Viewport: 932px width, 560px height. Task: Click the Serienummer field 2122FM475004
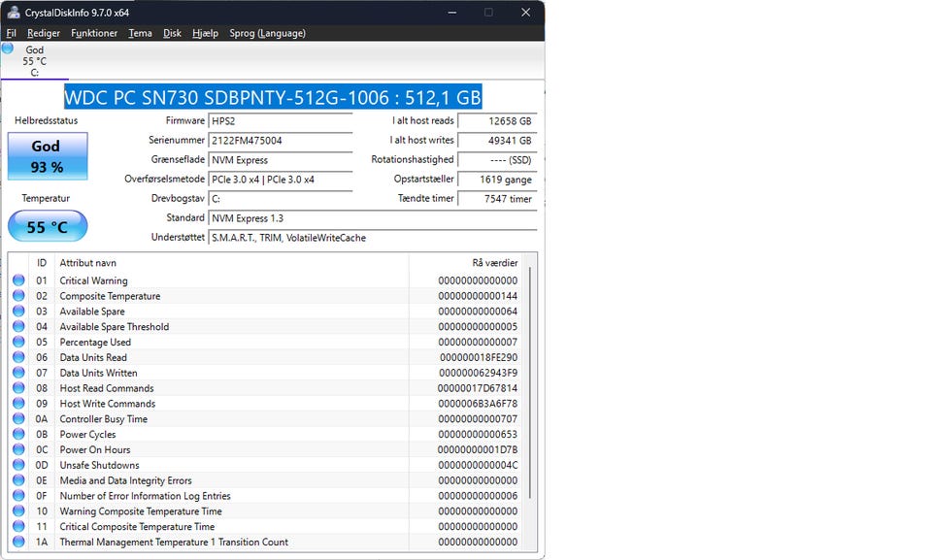pos(281,141)
